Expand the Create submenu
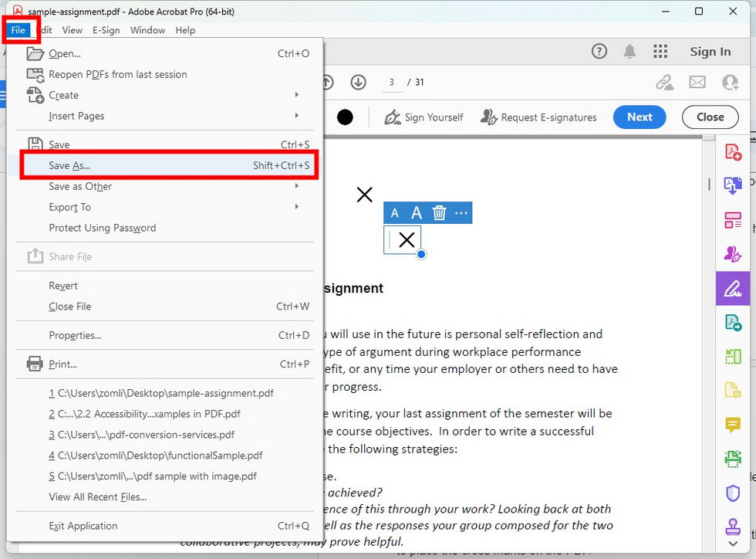The width and height of the screenshot is (756, 559). (x=165, y=95)
